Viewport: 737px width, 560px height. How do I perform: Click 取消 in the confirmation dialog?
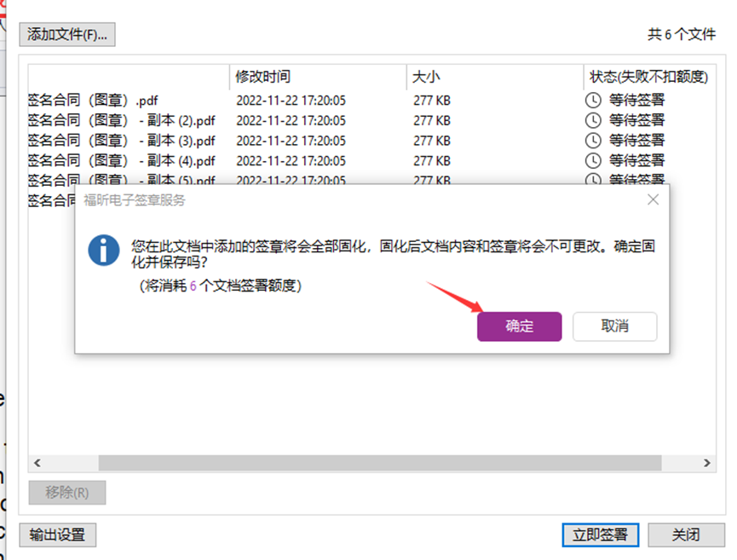pyautogui.click(x=614, y=326)
